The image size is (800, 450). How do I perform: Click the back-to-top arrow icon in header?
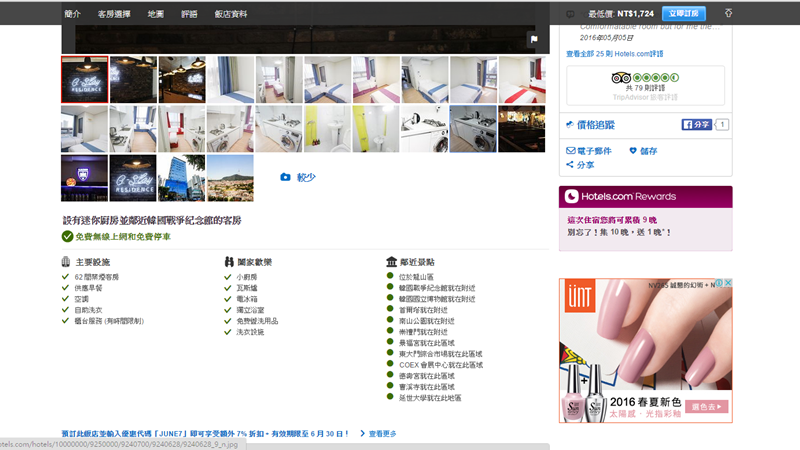tap(729, 13)
